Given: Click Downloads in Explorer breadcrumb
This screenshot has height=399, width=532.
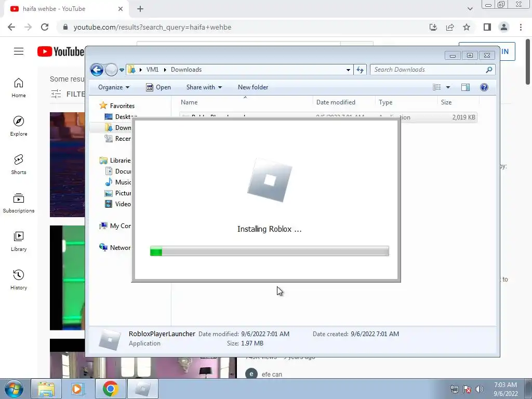Looking at the screenshot, I should point(187,70).
